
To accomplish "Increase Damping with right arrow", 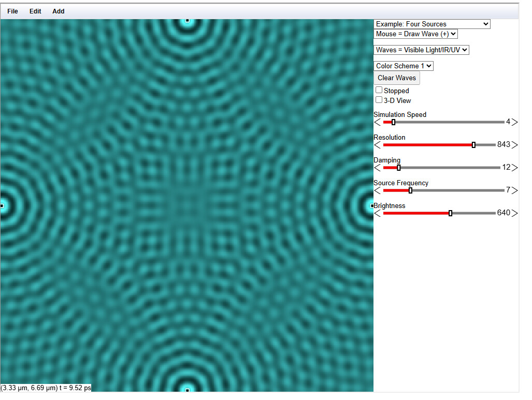I will (513, 168).
